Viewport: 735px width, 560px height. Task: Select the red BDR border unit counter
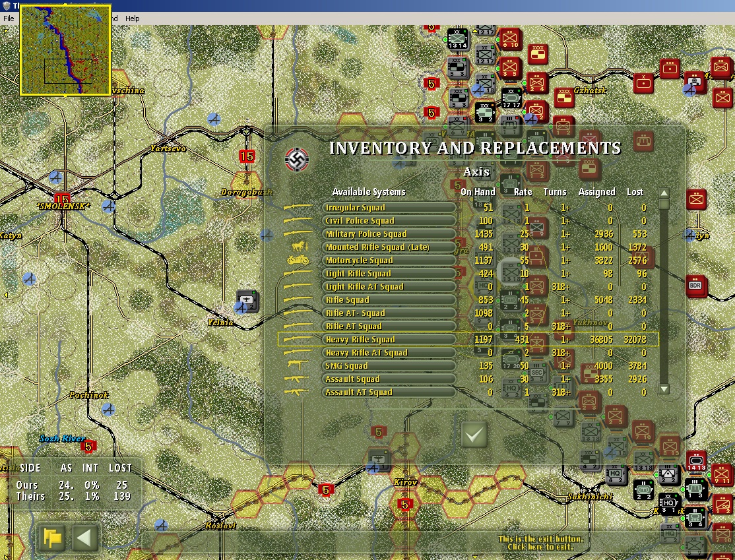[x=696, y=286]
